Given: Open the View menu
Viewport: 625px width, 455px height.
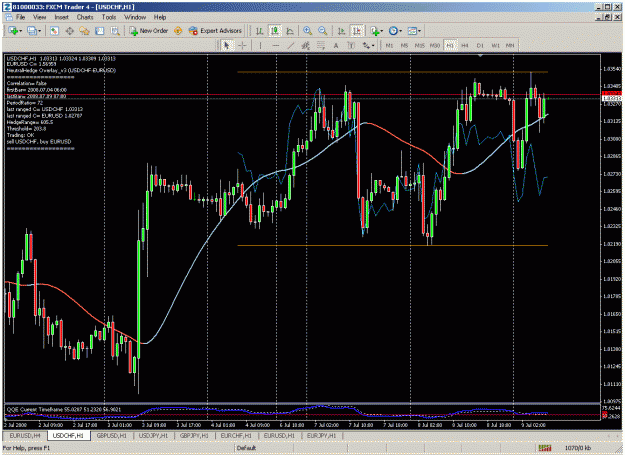Looking at the screenshot, I should [39, 17].
